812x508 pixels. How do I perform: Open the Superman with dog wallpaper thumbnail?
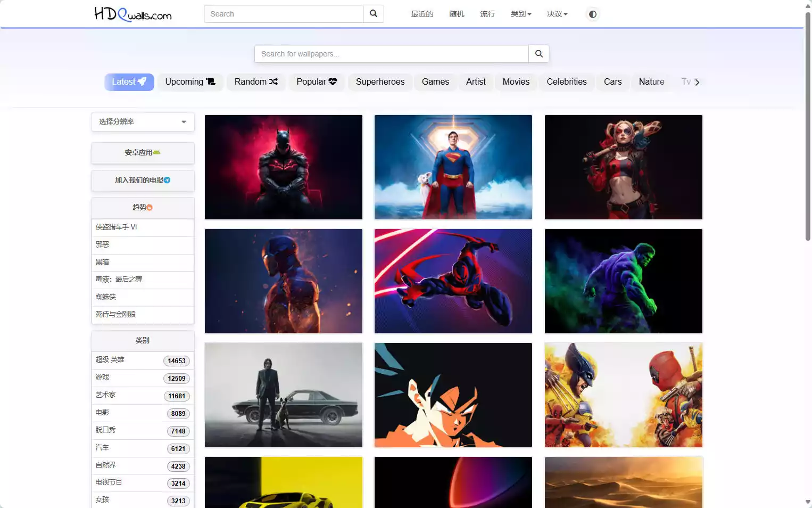pos(453,167)
